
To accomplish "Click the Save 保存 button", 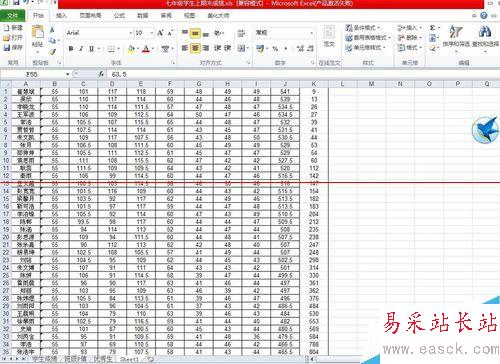I will [13, 48].
